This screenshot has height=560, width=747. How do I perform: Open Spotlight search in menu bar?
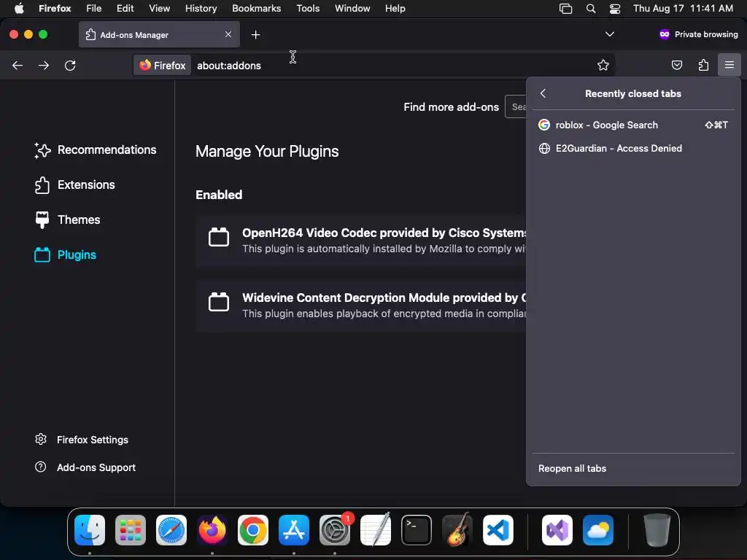tap(591, 8)
